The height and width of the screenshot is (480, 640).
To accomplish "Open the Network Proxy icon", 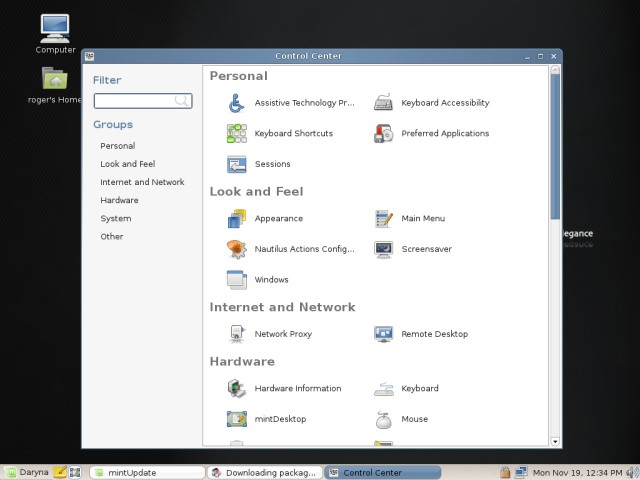I will [236, 334].
